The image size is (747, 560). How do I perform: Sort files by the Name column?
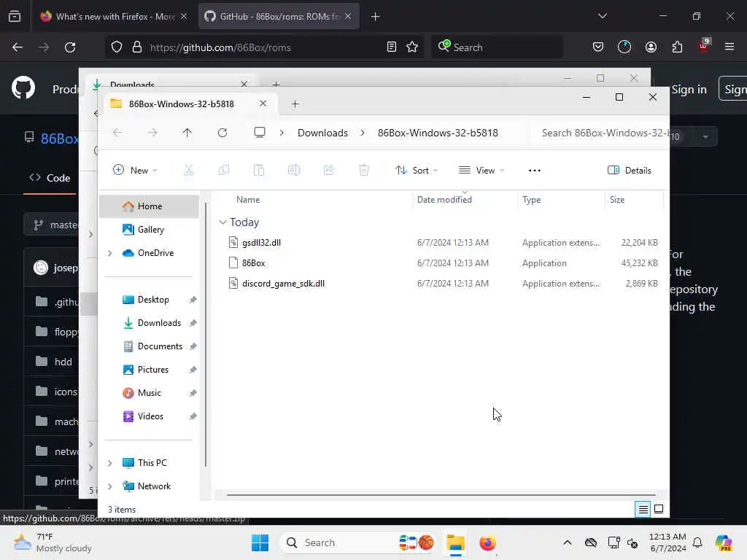click(x=248, y=200)
